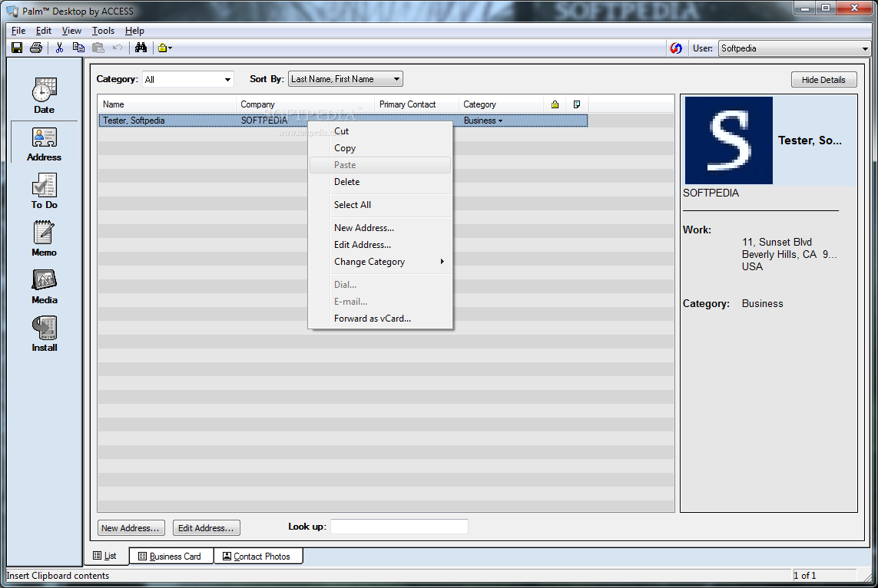Viewport: 878px width, 588px height.
Task: Click the Save toolbar icon
Action: point(17,48)
